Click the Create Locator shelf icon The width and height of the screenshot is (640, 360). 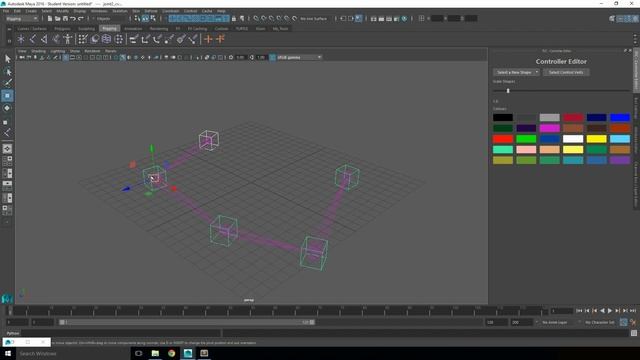21,39
